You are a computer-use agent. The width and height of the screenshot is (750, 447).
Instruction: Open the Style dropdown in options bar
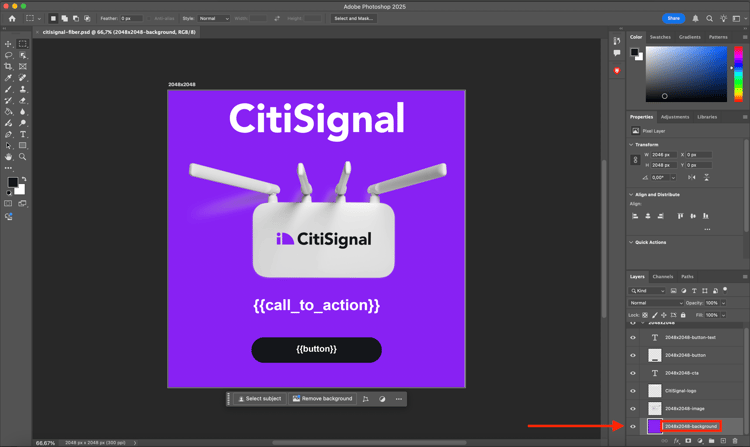pyautogui.click(x=214, y=18)
